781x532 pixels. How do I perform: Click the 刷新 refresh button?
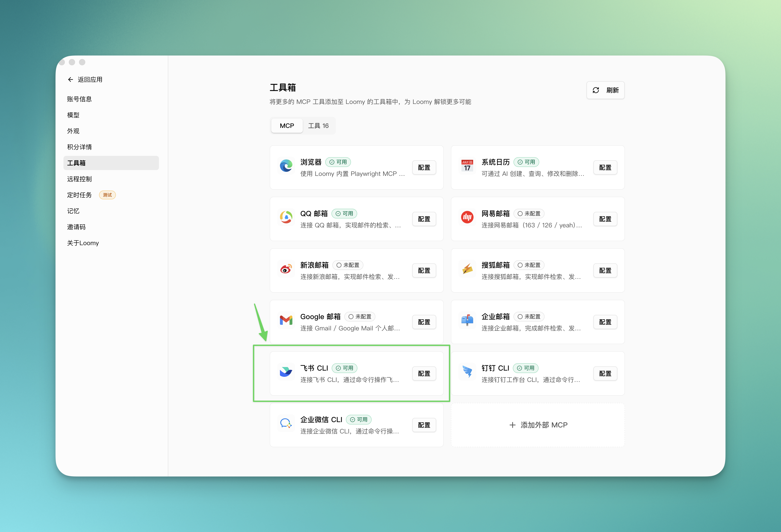pyautogui.click(x=605, y=90)
